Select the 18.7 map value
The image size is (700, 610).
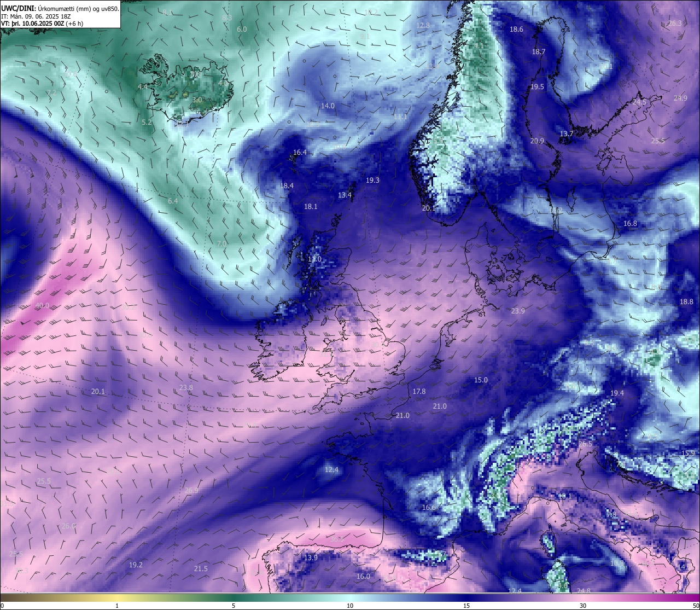pos(539,52)
